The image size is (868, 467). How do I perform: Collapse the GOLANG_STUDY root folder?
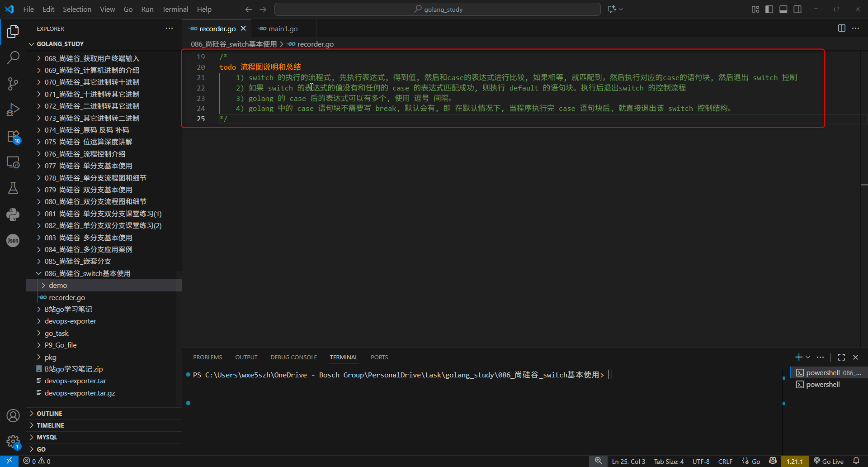tap(104, 44)
